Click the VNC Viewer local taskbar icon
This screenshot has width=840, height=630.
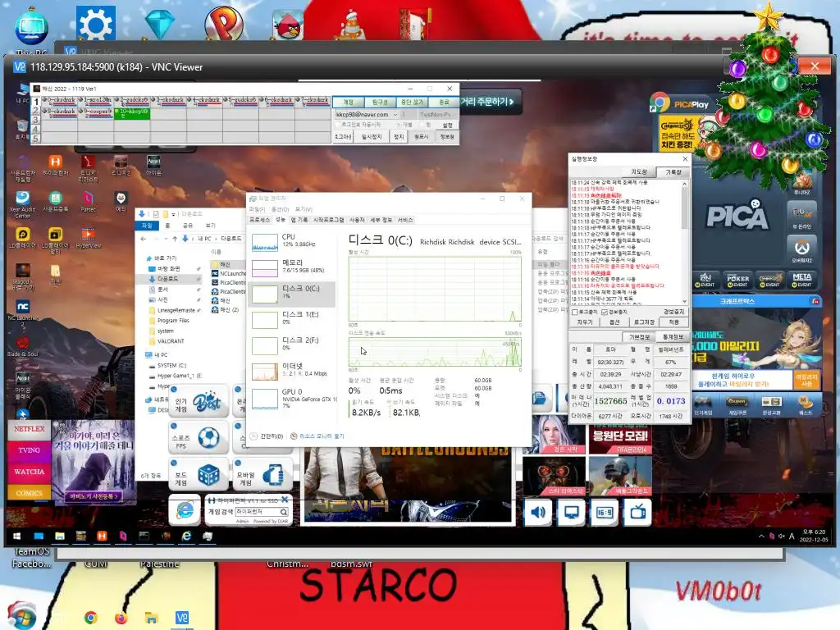tap(181, 618)
